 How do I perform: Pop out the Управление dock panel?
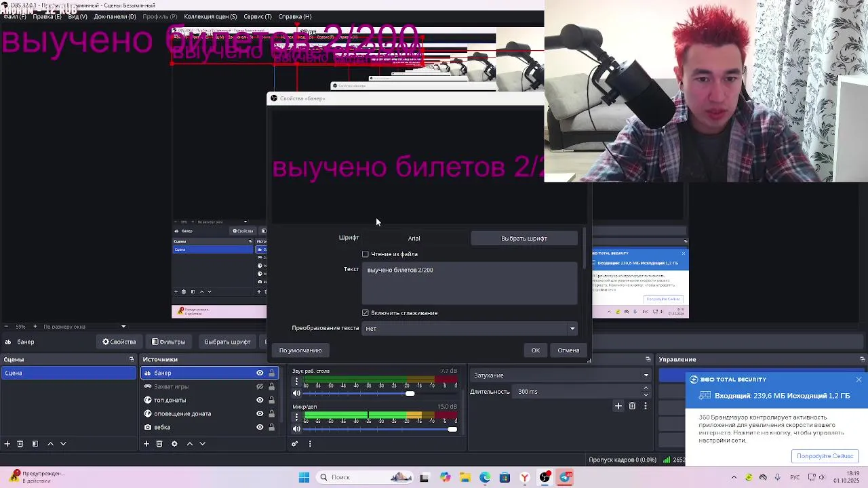coord(862,359)
